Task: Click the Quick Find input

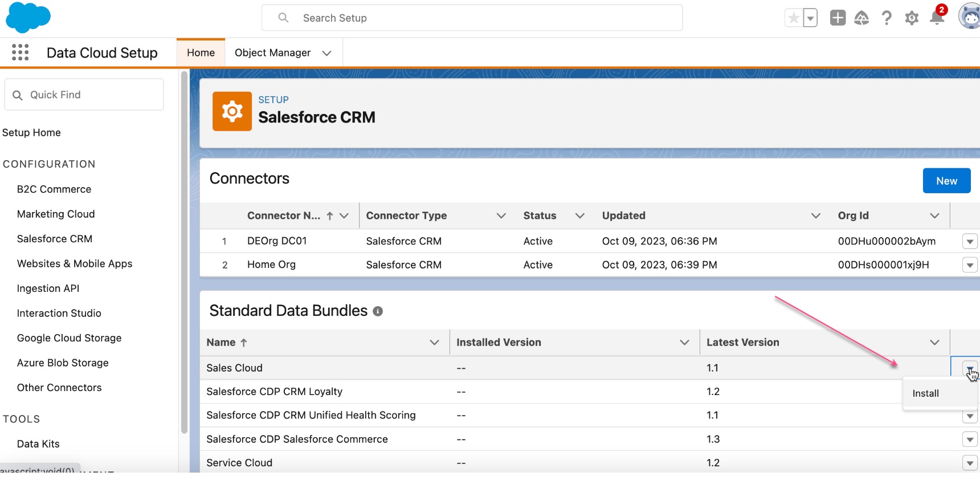Action: (x=84, y=95)
